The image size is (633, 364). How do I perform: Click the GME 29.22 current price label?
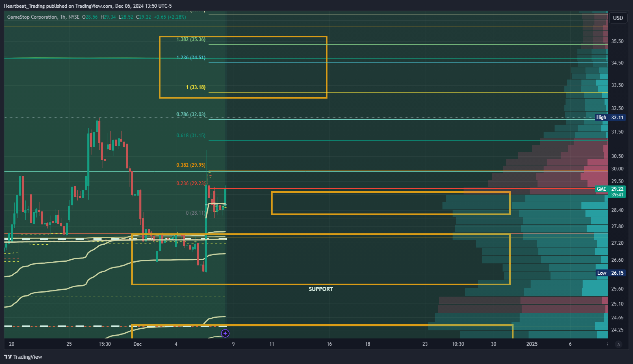(610, 192)
